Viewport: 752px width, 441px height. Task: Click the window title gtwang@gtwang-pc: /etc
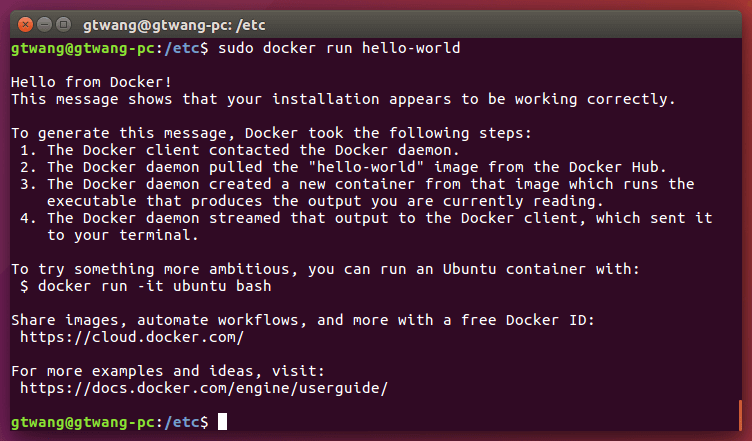tap(174, 25)
